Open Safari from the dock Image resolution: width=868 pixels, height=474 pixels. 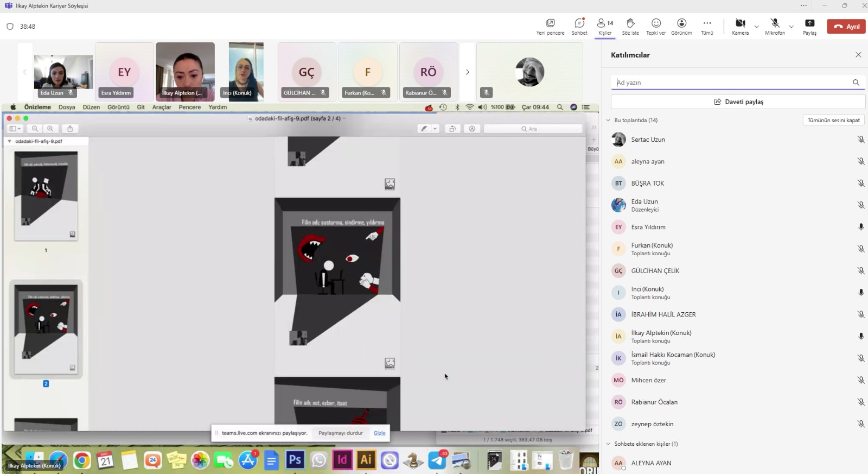pyautogui.click(x=58, y=461)
